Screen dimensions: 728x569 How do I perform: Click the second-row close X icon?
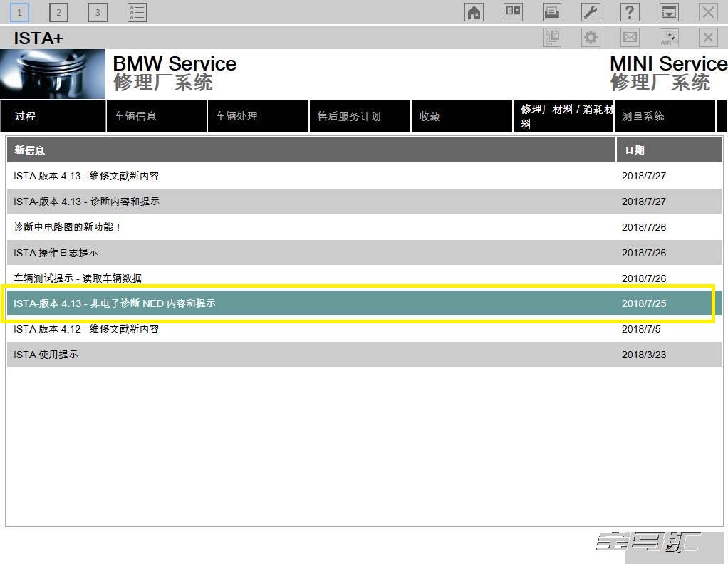tap(708, 38)
